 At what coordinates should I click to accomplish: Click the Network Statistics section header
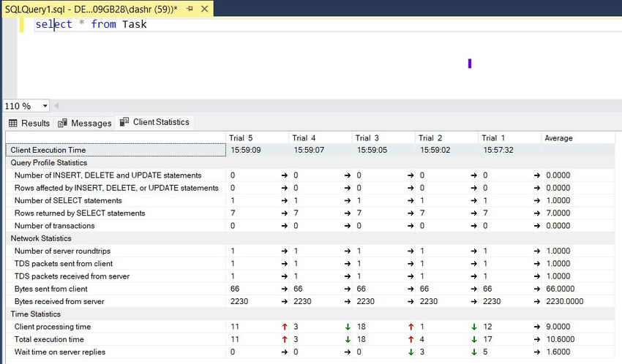click(x=41, y=238)
